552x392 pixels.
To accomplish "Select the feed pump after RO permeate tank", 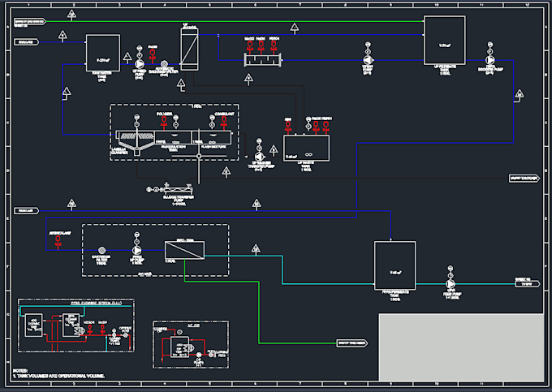I will (x=451, y=283).
